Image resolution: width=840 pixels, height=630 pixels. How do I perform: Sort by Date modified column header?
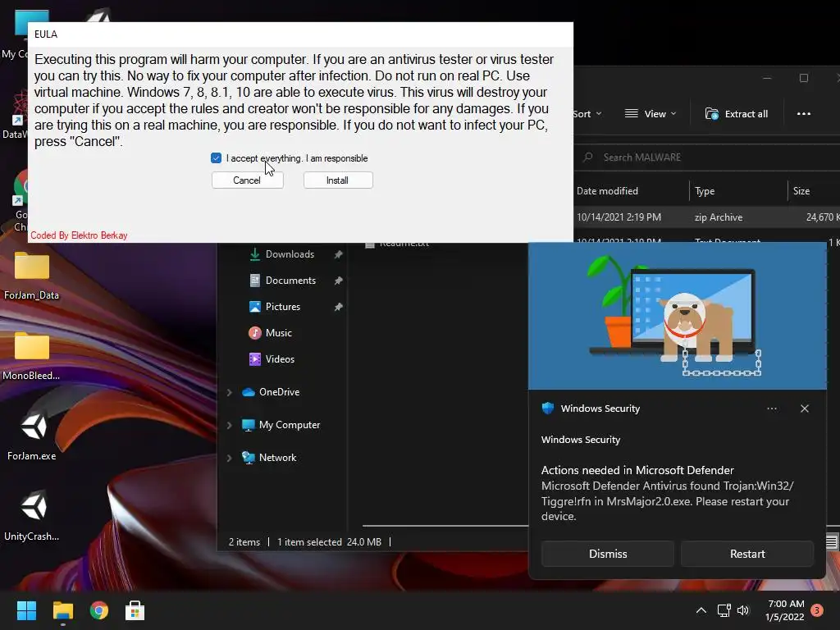(608, 190)
